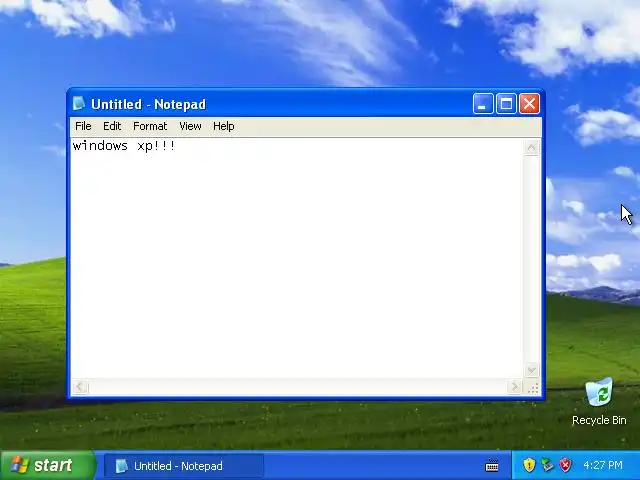Click the 4:27 PM clock
Viewport: 640px width, 480px height.
click(603, 465)
